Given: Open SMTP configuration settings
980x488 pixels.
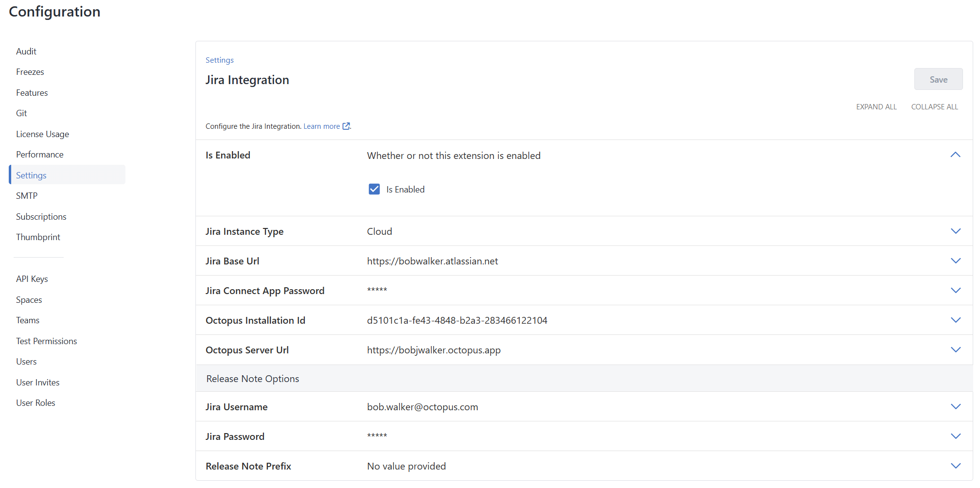Looking at the screenshot, I should point(27,195).
